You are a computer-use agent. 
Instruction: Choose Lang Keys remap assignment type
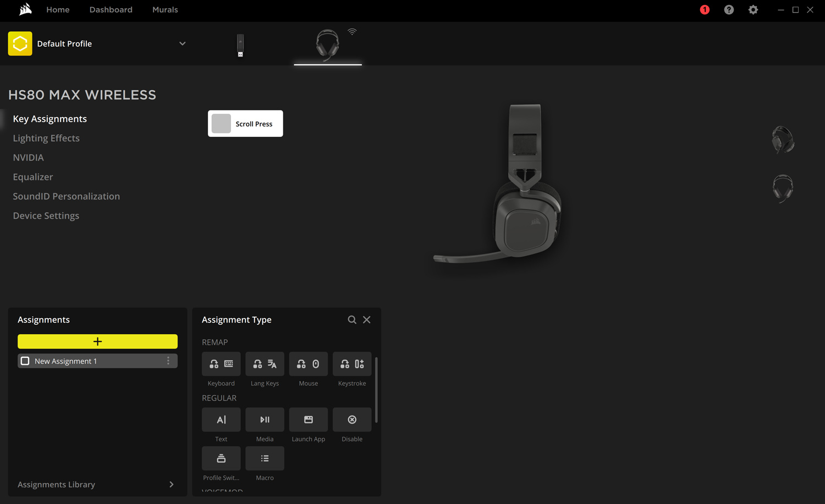tap(265, 364)
